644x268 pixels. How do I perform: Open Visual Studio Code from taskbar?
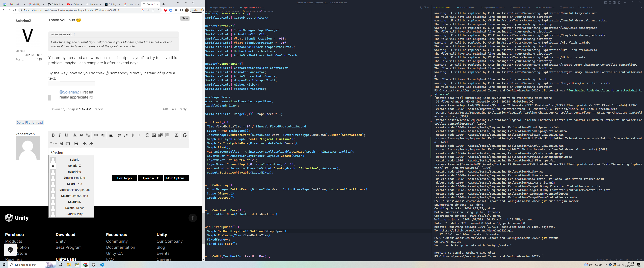click(102, 265)
